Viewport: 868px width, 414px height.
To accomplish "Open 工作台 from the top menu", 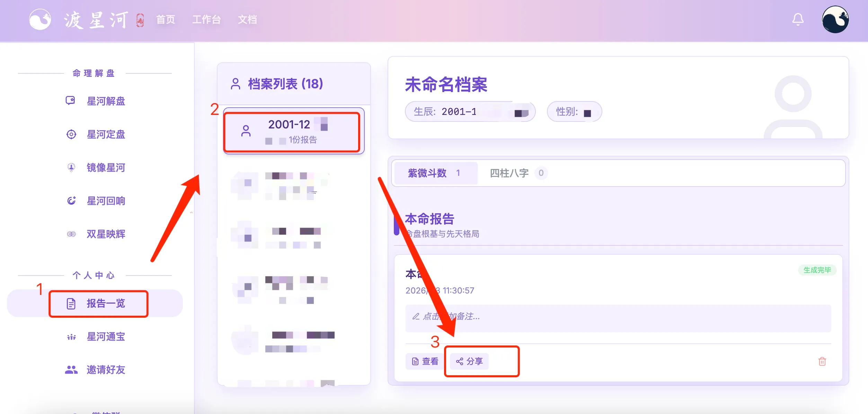I will point(207,20).
